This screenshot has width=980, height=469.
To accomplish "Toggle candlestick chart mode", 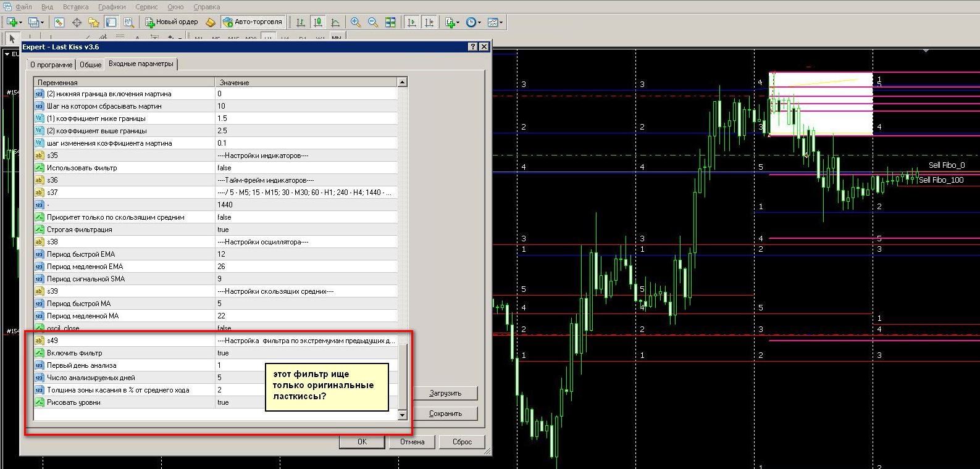I will coord(318,22).
